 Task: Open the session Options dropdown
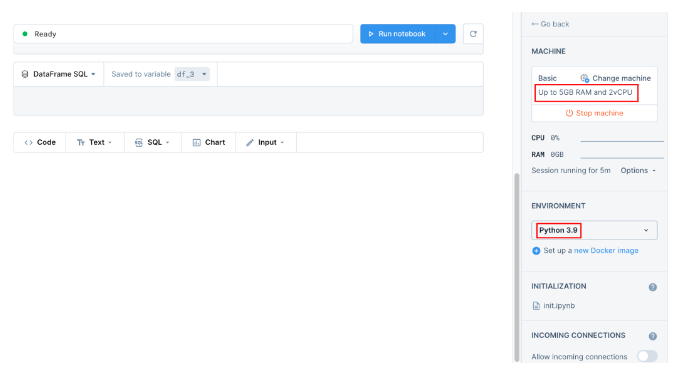click(638, 171)
